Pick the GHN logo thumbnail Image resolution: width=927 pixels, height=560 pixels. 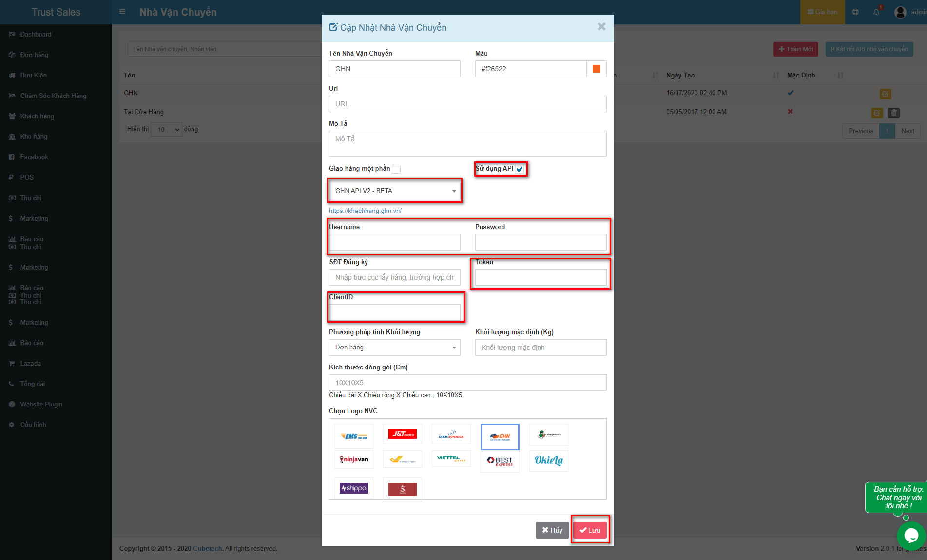click(x=500, y=437)
